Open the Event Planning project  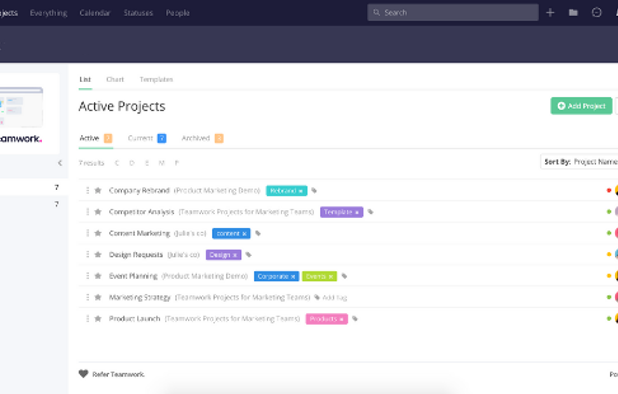pos(133,276)
